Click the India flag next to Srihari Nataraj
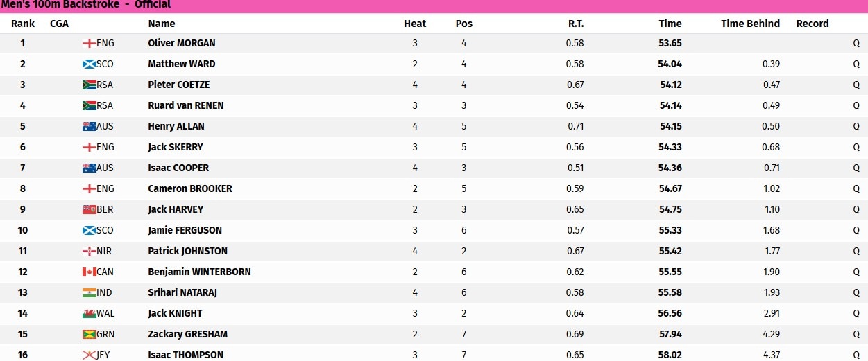 (x=89, y=292)
